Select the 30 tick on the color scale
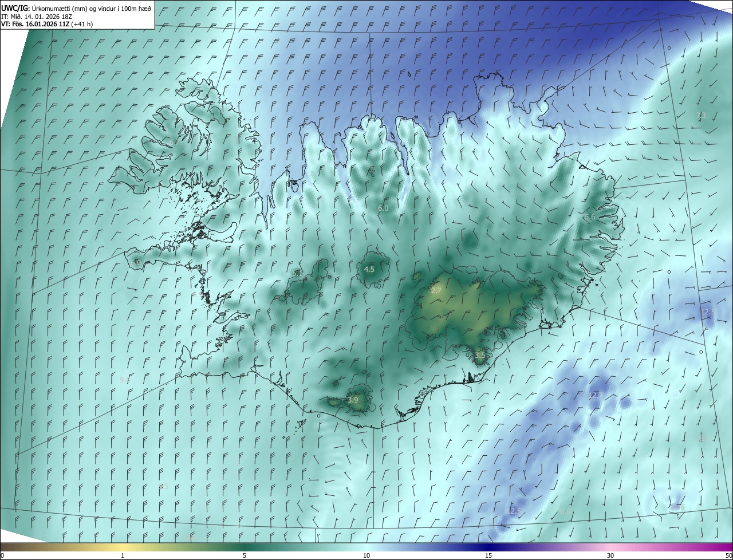Image resolution: width=733 pixels, height=560 pixels. click(610, 555)
